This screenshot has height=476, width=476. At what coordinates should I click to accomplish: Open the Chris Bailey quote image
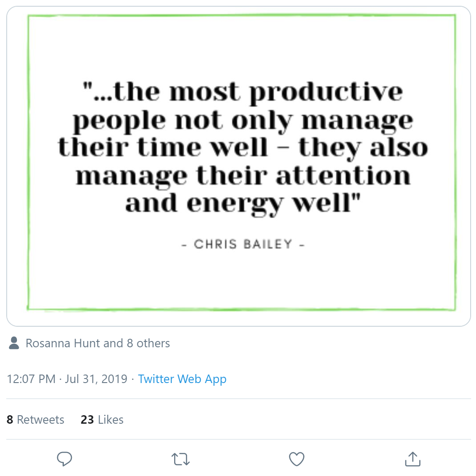pos(238,166)
